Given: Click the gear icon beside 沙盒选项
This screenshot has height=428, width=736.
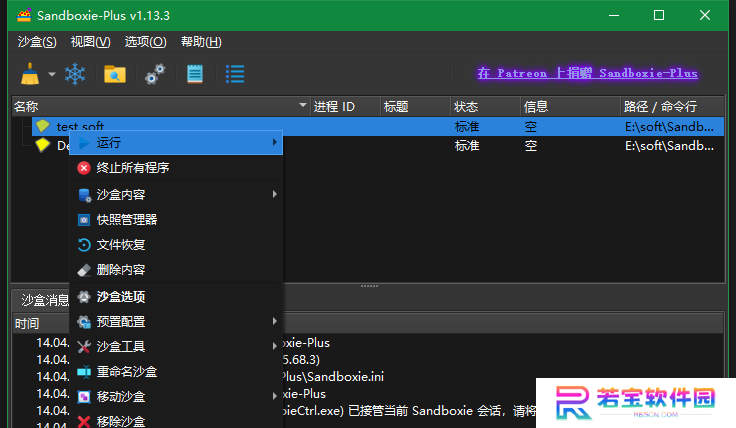Looking at the screenshot, I should (84, 297).
